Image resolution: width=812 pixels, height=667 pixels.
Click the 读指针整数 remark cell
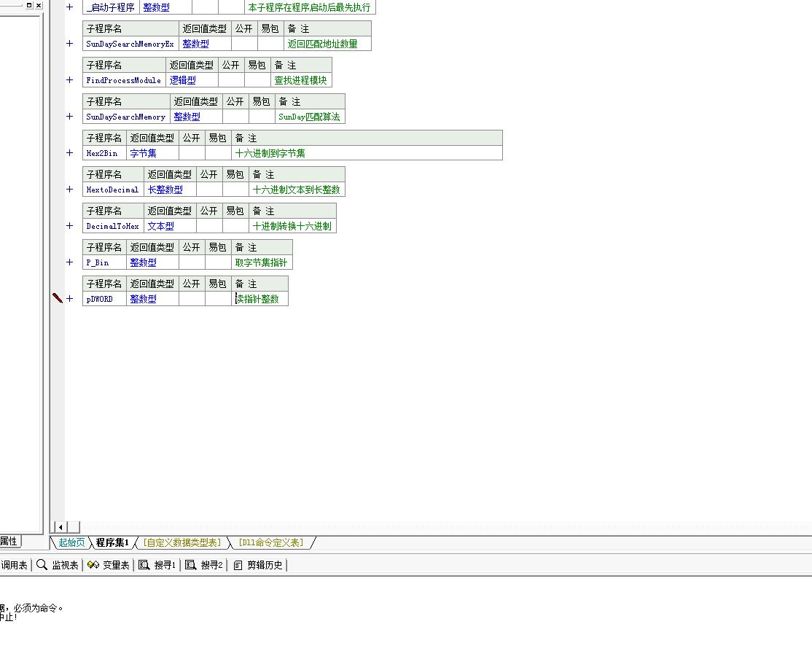(258, 299)
